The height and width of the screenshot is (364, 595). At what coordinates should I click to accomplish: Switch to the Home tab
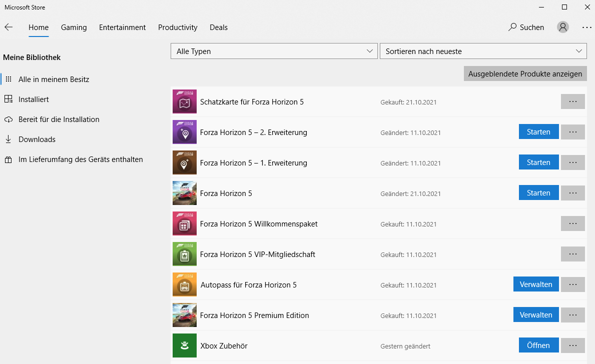[x=39, y=27]
